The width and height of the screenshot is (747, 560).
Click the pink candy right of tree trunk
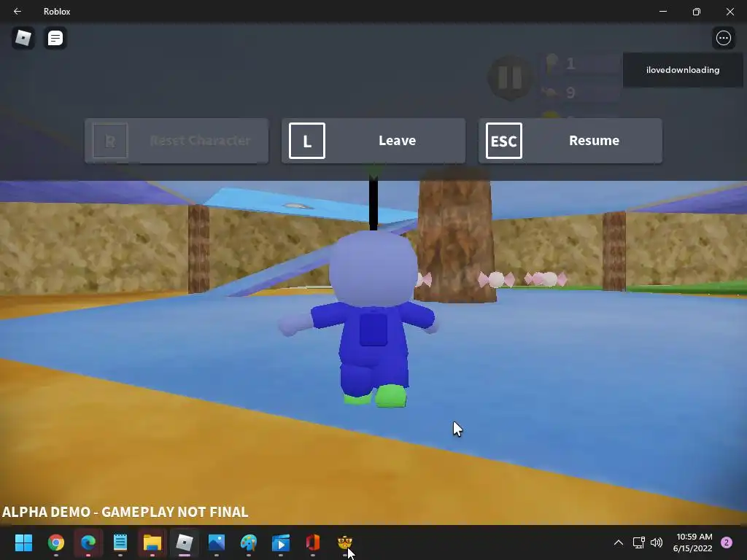click(x=496, y=279)
